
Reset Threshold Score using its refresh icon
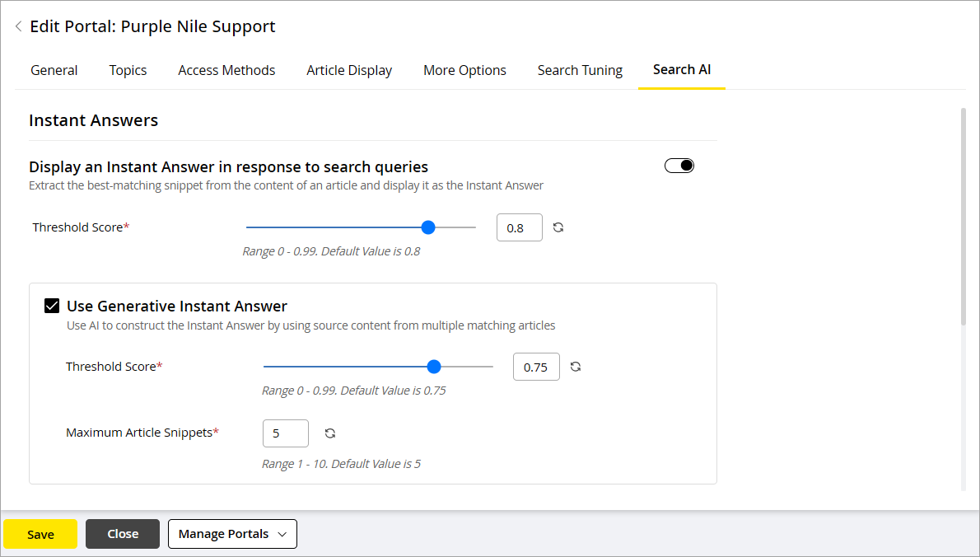[558, 227]
